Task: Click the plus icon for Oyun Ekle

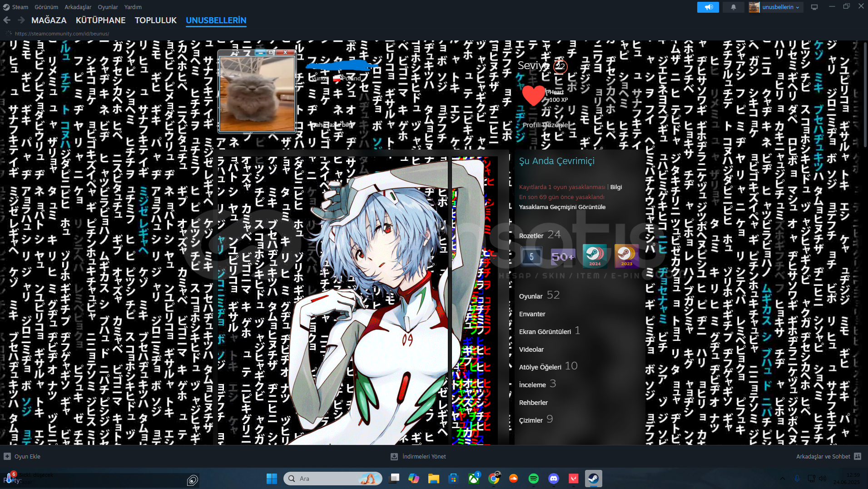Action: [7, 456]
